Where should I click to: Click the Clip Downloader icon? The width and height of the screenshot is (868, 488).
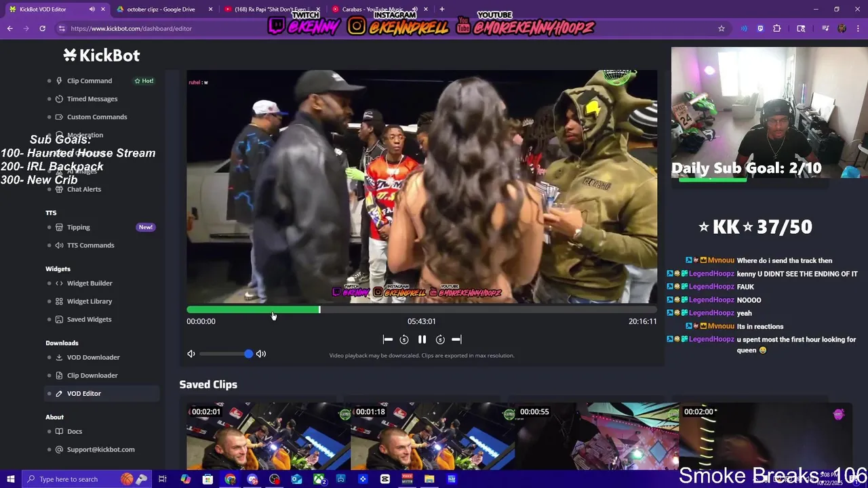[x=59, y=375]
